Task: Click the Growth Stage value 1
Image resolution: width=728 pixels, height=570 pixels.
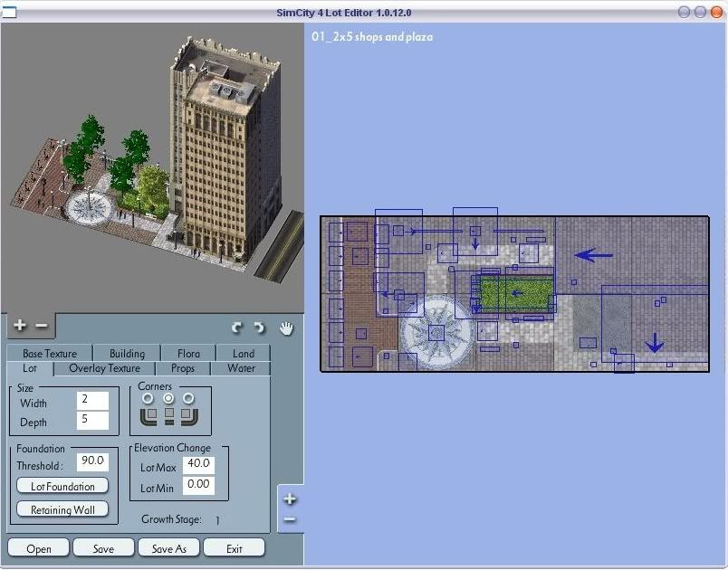Action: [x=217, y=520]
